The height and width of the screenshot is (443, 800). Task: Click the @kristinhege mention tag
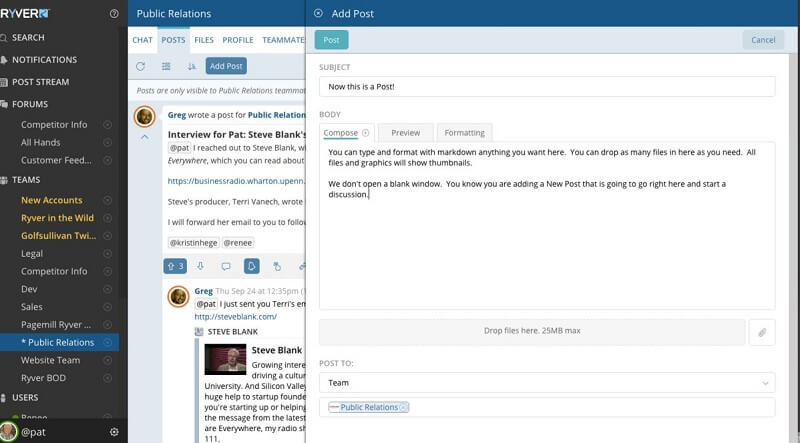point(193,243)
